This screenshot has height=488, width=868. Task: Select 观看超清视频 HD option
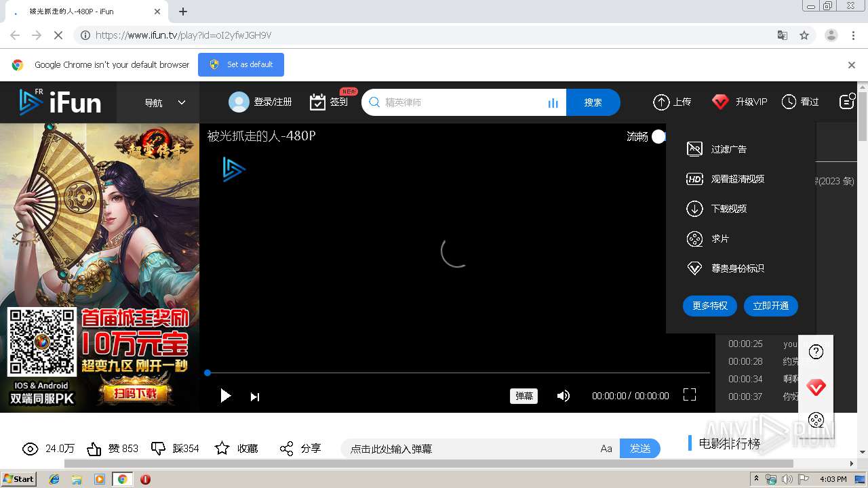point(726,179)
